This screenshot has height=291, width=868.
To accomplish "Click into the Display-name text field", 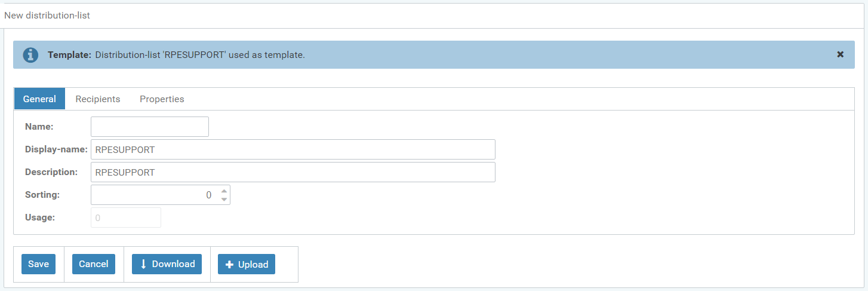I will (293, 149).
